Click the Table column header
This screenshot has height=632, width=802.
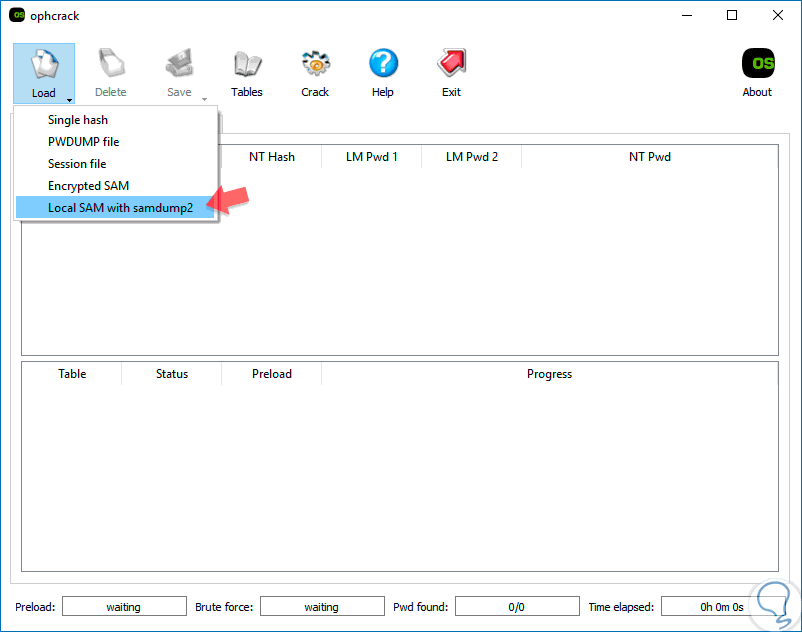pyautogui.click(x=72, y=374)
